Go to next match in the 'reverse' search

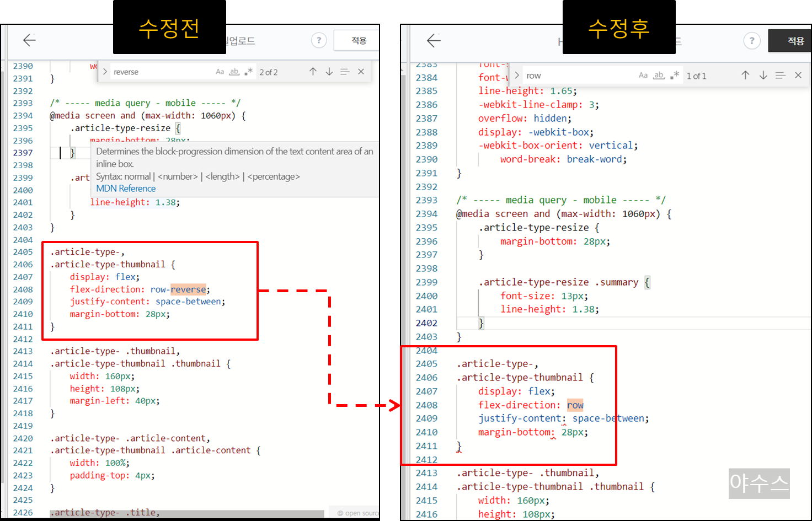329,72
